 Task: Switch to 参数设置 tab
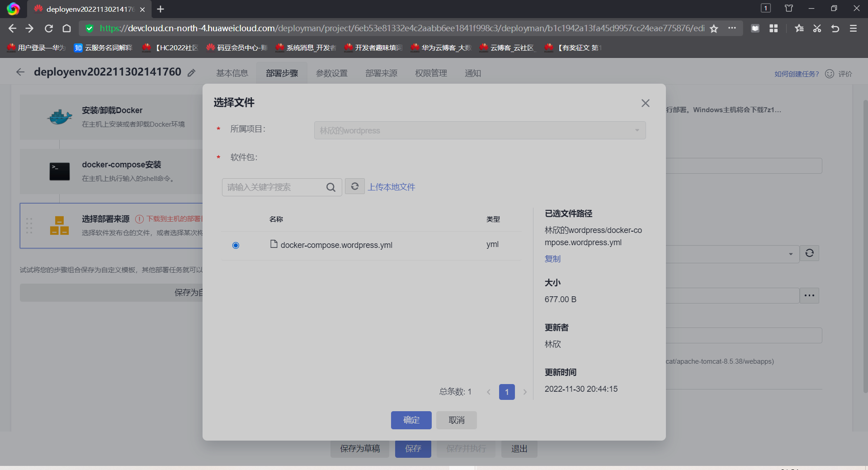[331, 73]
